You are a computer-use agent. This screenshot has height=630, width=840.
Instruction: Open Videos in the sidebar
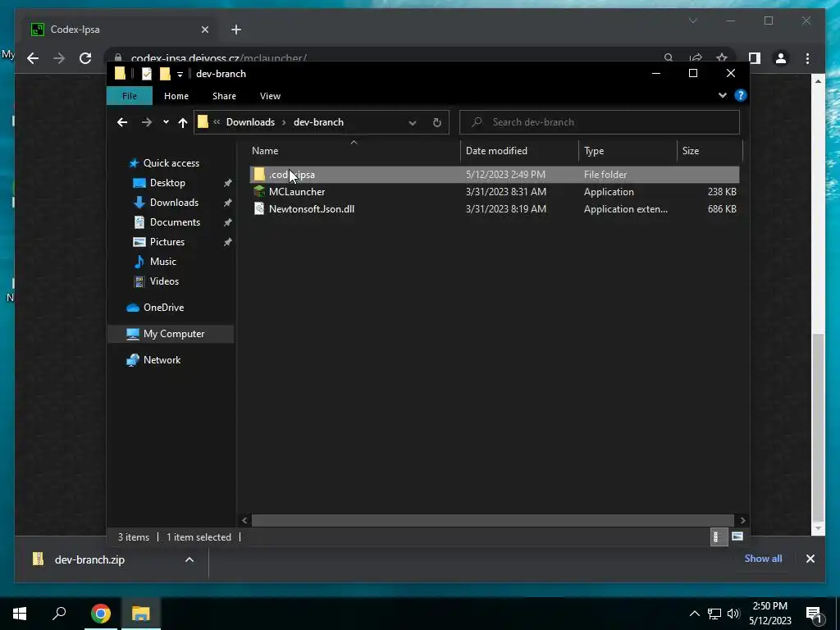click(164, 281)
